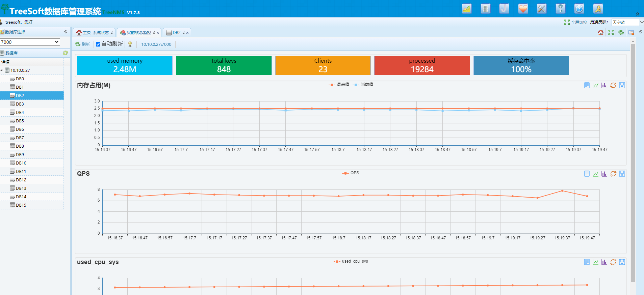Open the 更换皮肤 skin dropdown

tap(628, 22)
